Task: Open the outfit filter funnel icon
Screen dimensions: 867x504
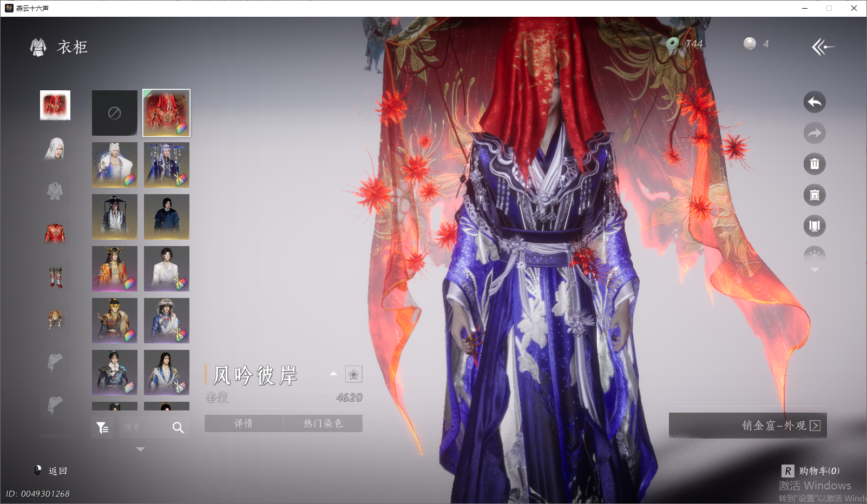Action: click(102, 428)
